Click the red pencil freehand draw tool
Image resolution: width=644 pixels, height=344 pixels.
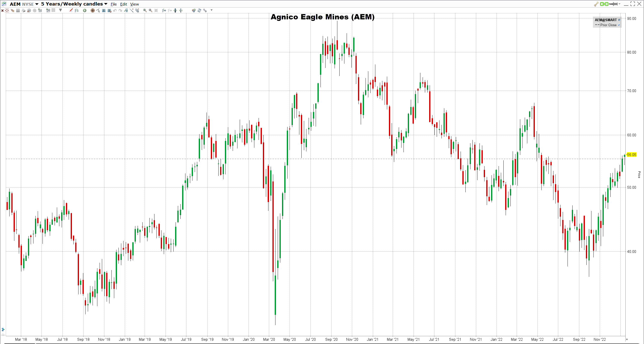point(71,10)
